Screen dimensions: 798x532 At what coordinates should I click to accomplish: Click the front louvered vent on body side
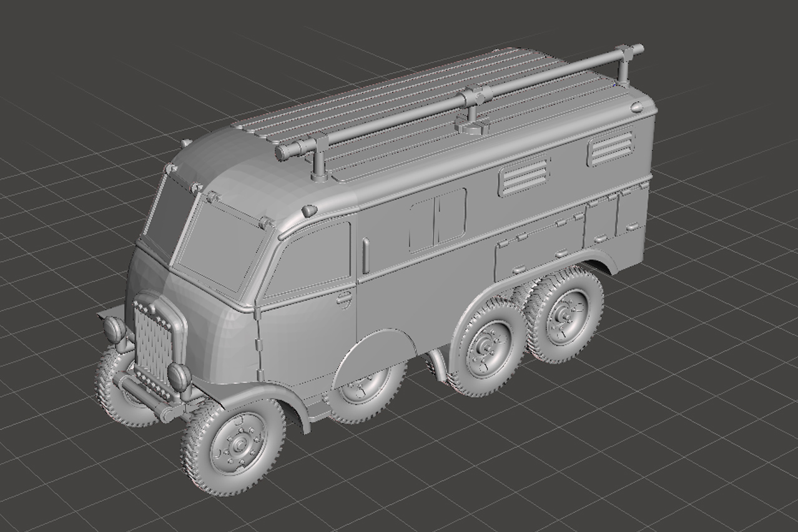click(525, 175)
